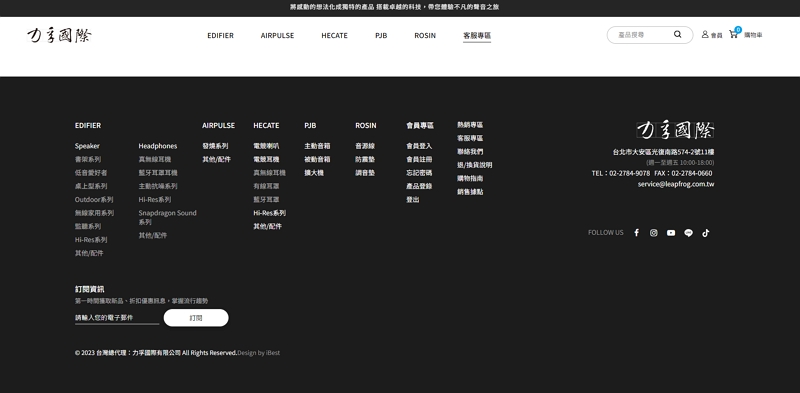800x393 pixels.
Task: Open Hi-Res系列 under Headphones column
Action: coord(155,200)
